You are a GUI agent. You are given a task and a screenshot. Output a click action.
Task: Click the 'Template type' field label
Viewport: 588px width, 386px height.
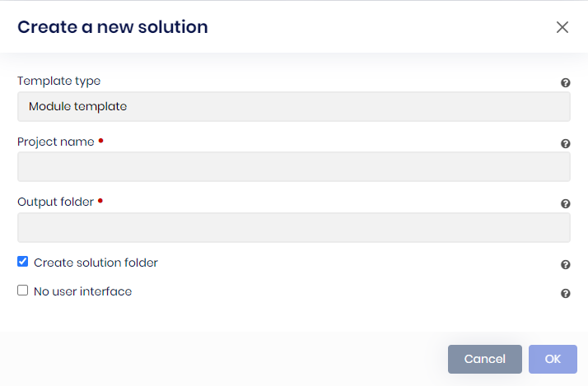58,81
